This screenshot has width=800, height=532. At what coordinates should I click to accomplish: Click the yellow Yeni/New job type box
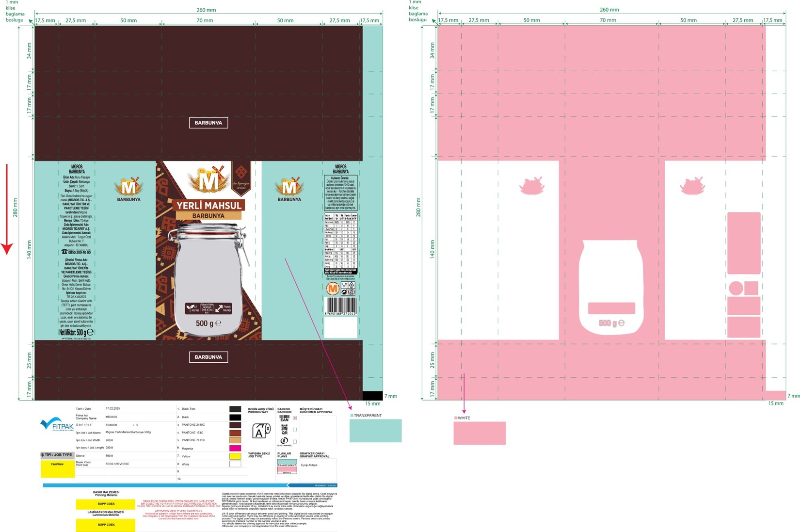point(57,468)
